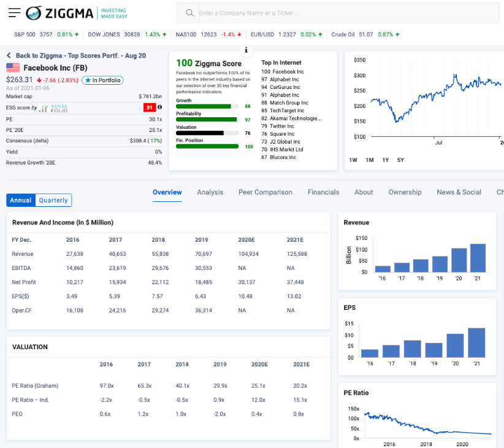Click the US flag icon next to Facebook Inc

[x=13, y=68]
